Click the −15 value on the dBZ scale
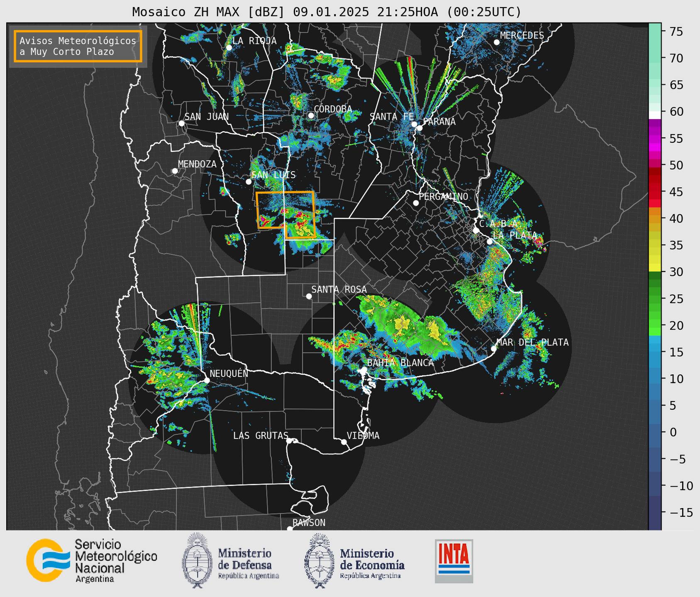 click(681, 512)
